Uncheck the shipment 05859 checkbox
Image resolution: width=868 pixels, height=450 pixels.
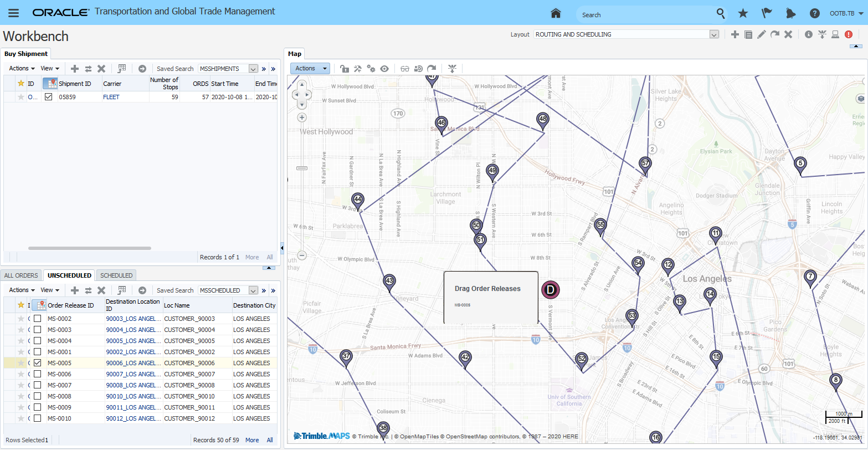click(x=49, y=97)
